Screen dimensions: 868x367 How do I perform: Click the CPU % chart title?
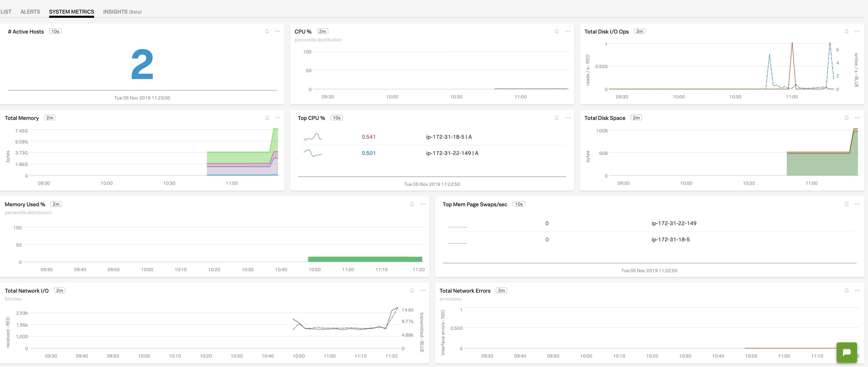pyautogui.click(x=303, y=32)
